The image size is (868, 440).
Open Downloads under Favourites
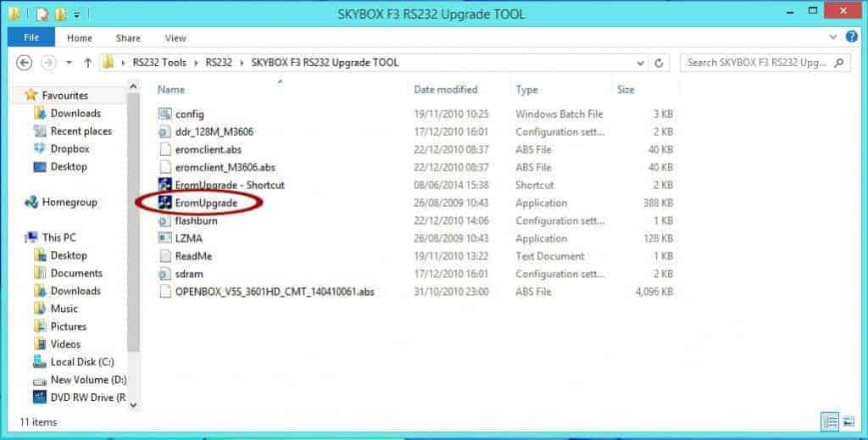[75, 114]
